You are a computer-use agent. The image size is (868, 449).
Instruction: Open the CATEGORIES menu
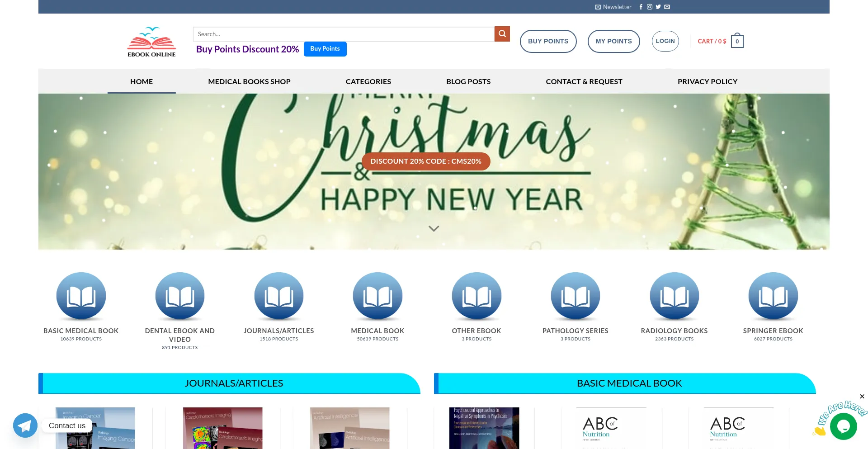pyautogui.click(x=368, y=81)
